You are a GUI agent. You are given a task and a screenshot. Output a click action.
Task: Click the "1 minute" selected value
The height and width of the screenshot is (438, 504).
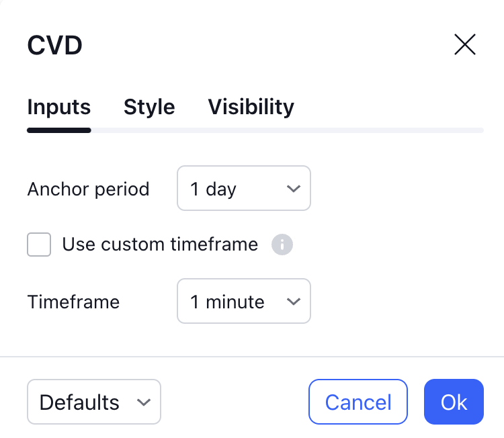(227, 302)
